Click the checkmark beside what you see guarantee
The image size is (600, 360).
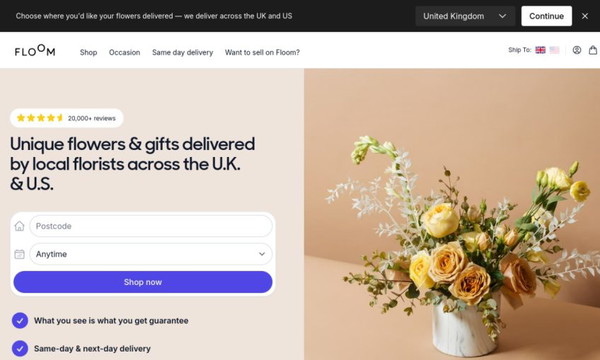[x=20, y=321]
